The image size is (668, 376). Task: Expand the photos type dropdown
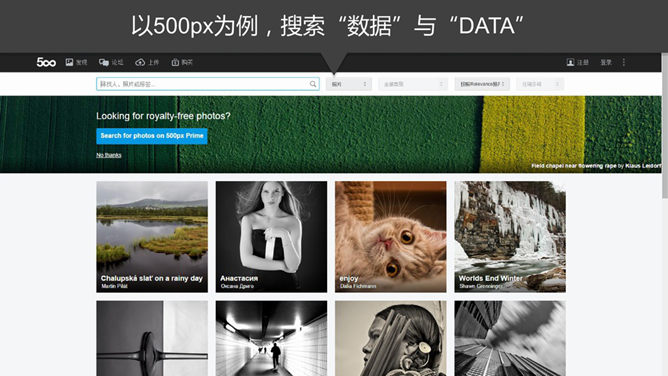pos(348,84)
